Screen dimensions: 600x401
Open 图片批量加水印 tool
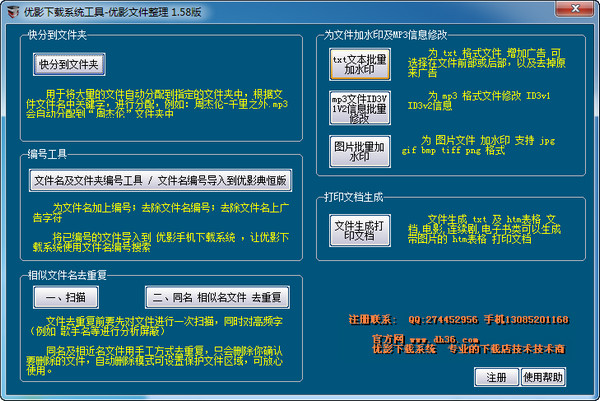pos(360,151)
